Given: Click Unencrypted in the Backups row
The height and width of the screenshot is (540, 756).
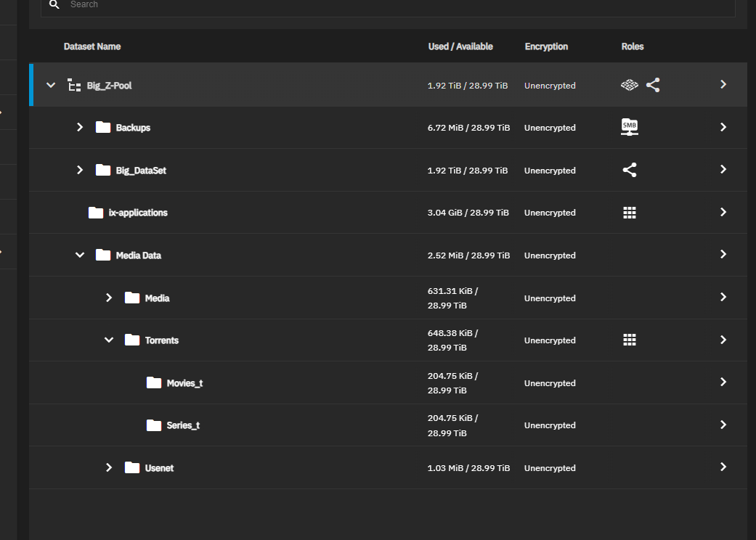Looking at the screenshot, I should coord(550,128).
